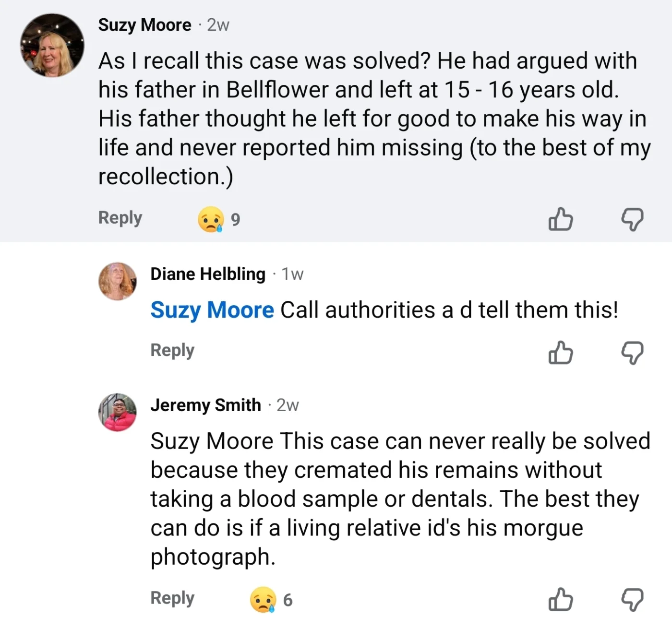The width and height of the screenshot is (672, 629).
Task: Thumbs up Diane Helbling's reply
Action: point(560,353)
